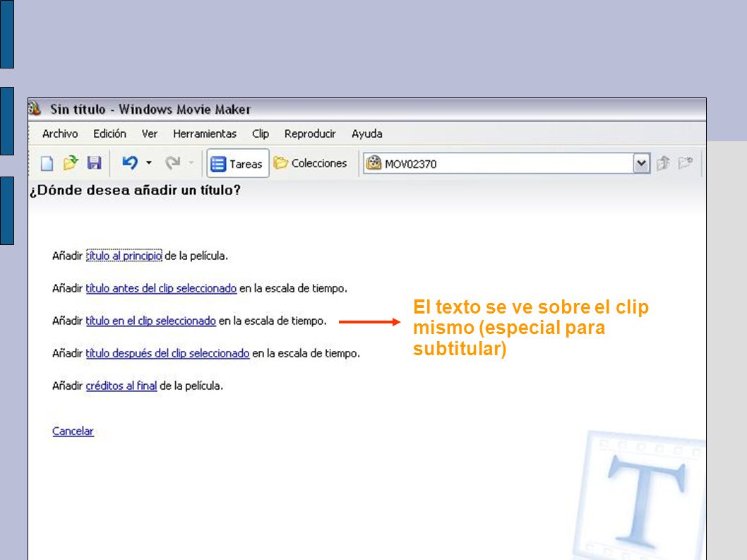Viewport: 747px width, 560px height.
Task: Open the Reproducir menu
Action: click(310, 134)
